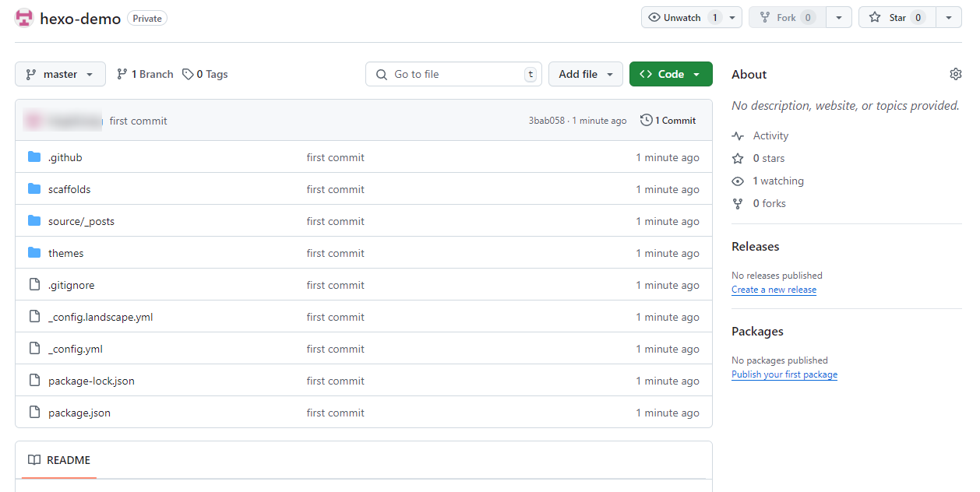980x492 pixels.
Task: Open the master branch dropdown
Action: (x=60, y=74)
